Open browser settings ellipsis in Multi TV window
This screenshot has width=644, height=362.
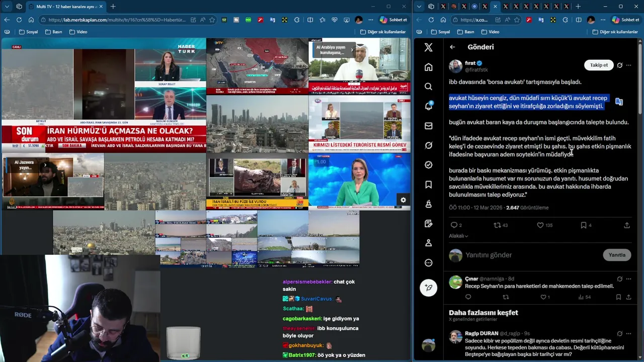(371, 20)
